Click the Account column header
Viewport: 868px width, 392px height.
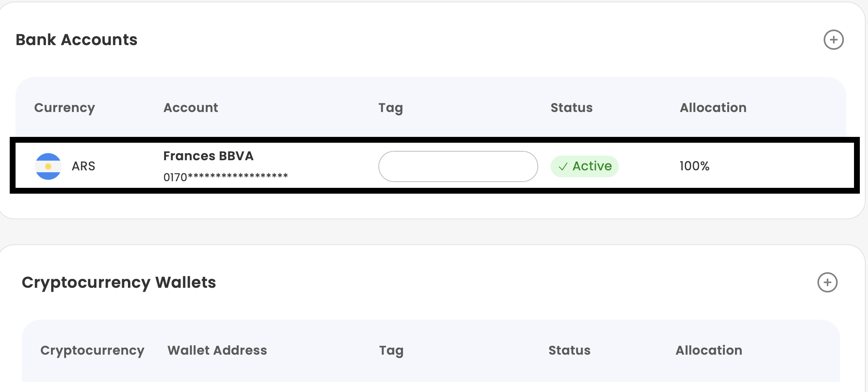191,108
